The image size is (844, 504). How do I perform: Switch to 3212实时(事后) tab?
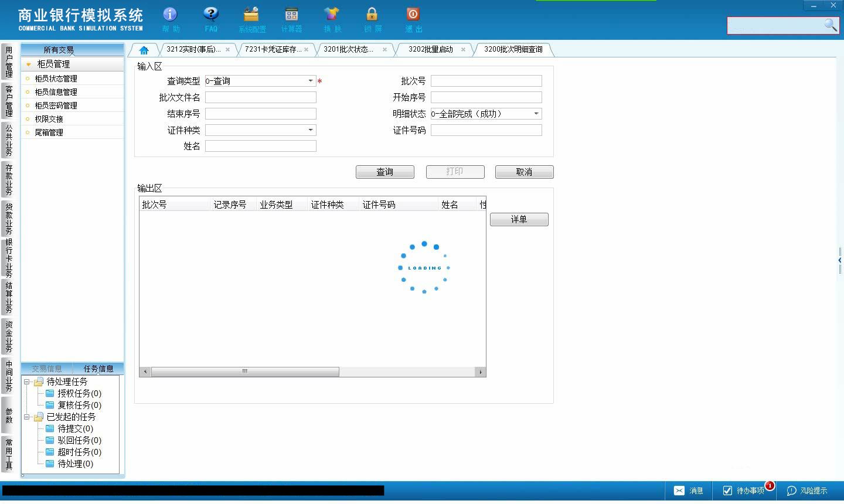point(193,50)
